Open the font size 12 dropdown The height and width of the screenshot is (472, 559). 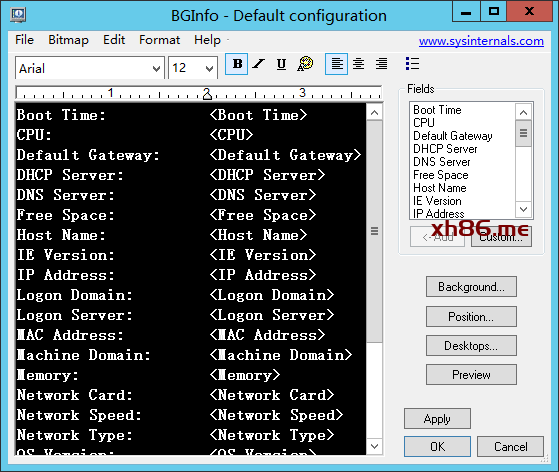209,68
